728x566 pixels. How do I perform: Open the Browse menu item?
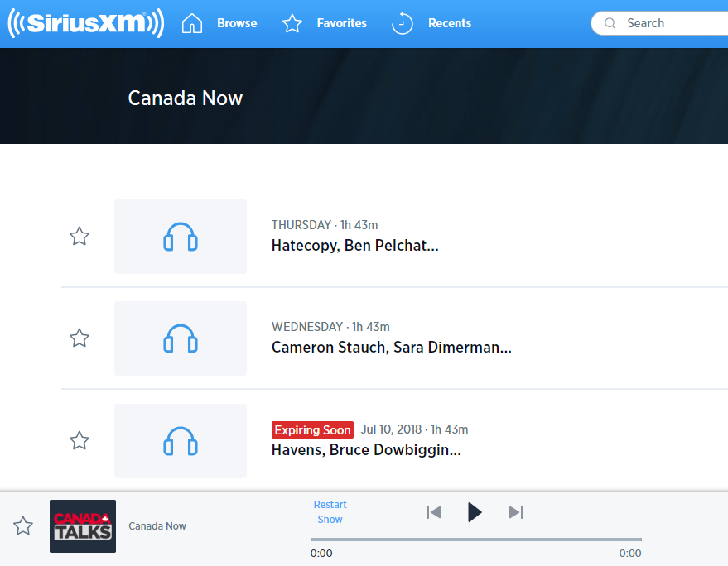coord(237,23)
